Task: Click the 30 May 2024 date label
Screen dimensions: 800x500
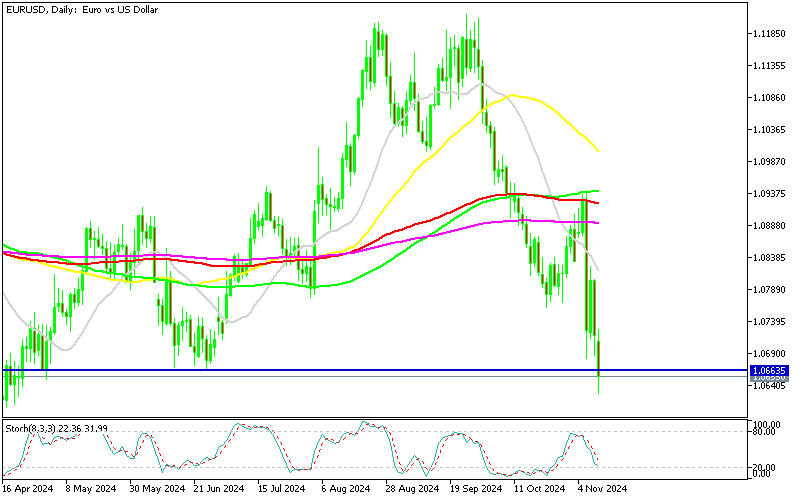Action: point(157,490)
